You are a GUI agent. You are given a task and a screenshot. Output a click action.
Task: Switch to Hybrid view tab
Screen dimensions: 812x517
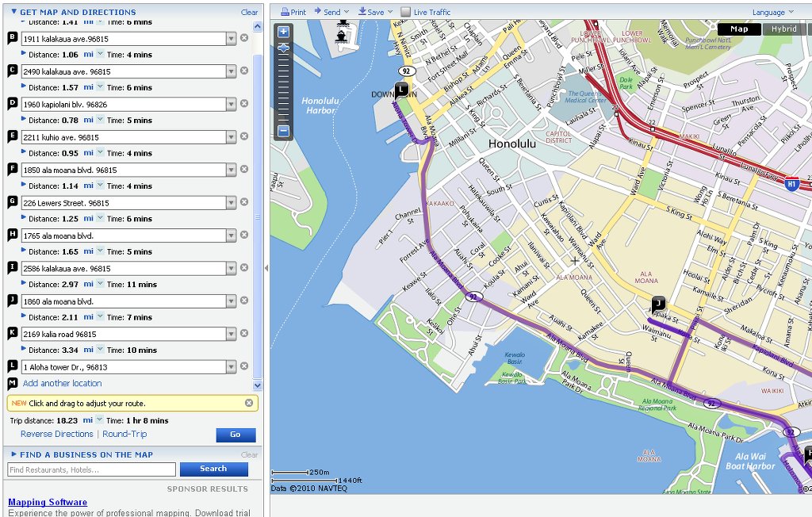[x=783, y=29]
